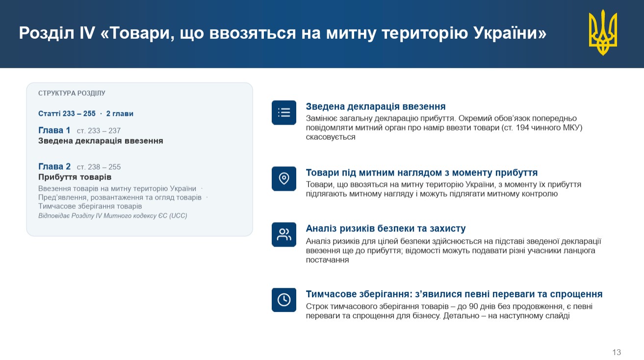This screenshot has width=644, height=360.
Task: Click Прибуття товарів subtitle in structure card
Action: click(75, 177)
